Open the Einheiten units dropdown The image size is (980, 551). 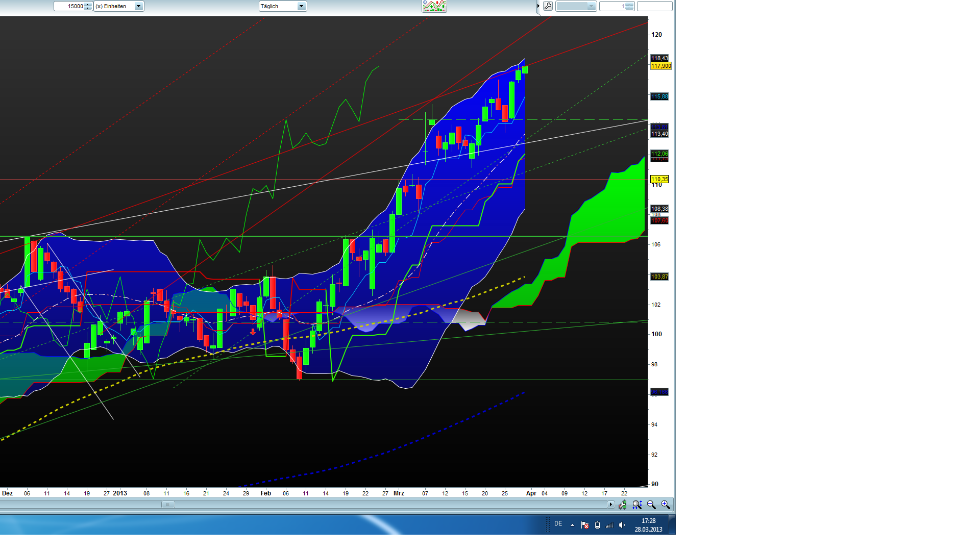point(138,6)
